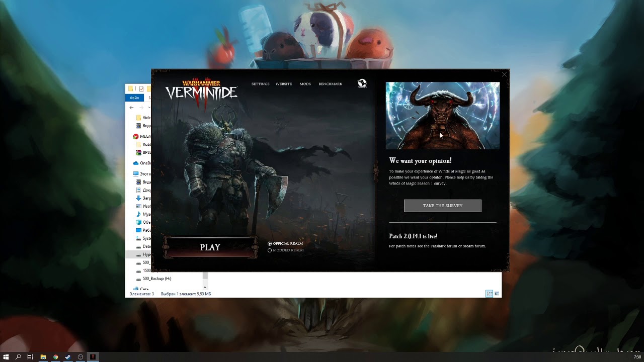This screenshot has width=644, height=362.
Task: Click the Explorer quick access properties checkmark
Action: click(141, 88)
